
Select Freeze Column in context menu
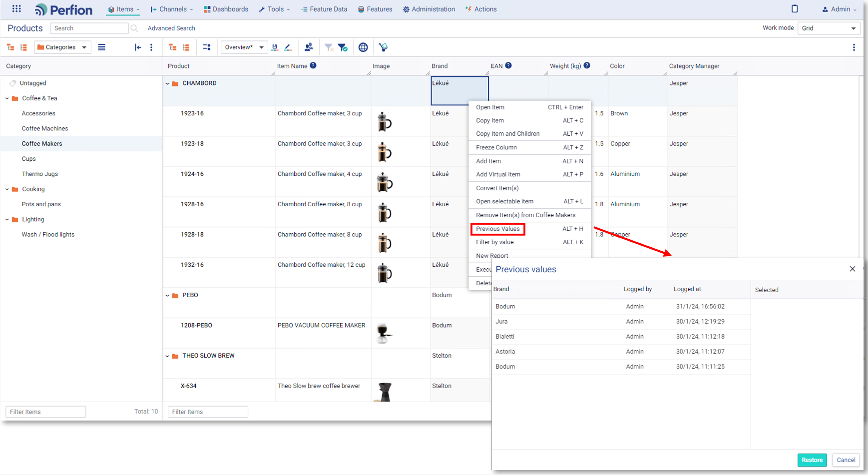[x=529, y=147]
